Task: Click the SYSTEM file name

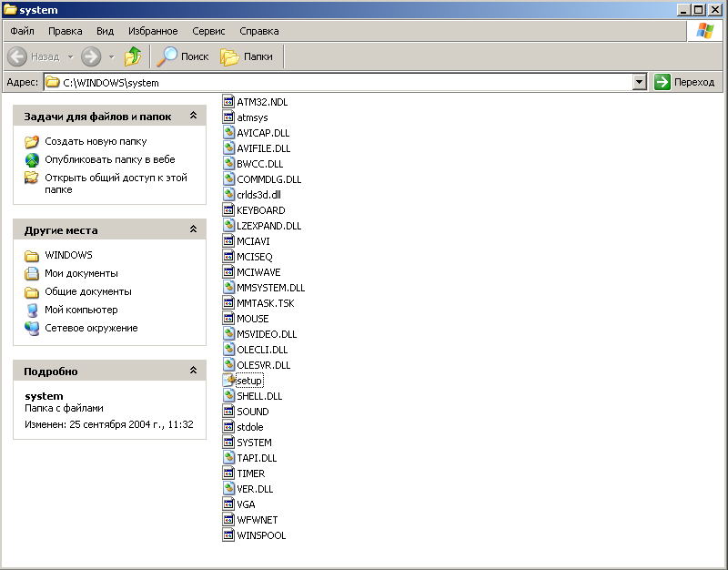Action: pyautogui.click(x=254, y=443)
